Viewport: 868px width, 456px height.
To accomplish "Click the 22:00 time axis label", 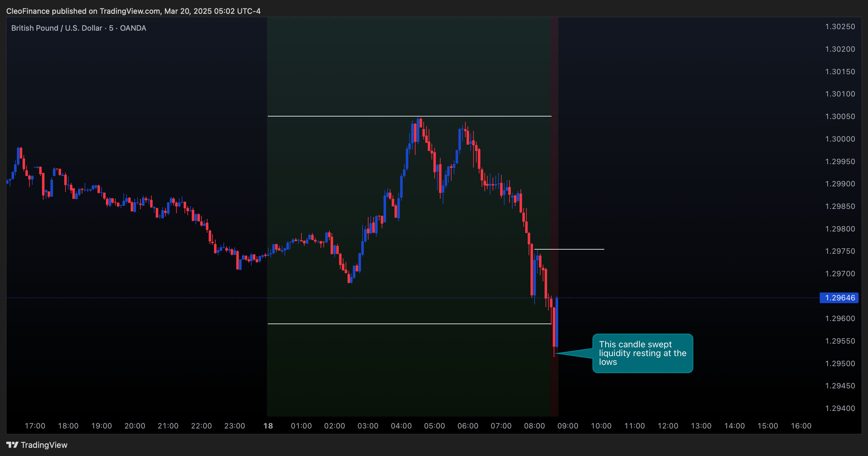I will [x=201, y=426].
